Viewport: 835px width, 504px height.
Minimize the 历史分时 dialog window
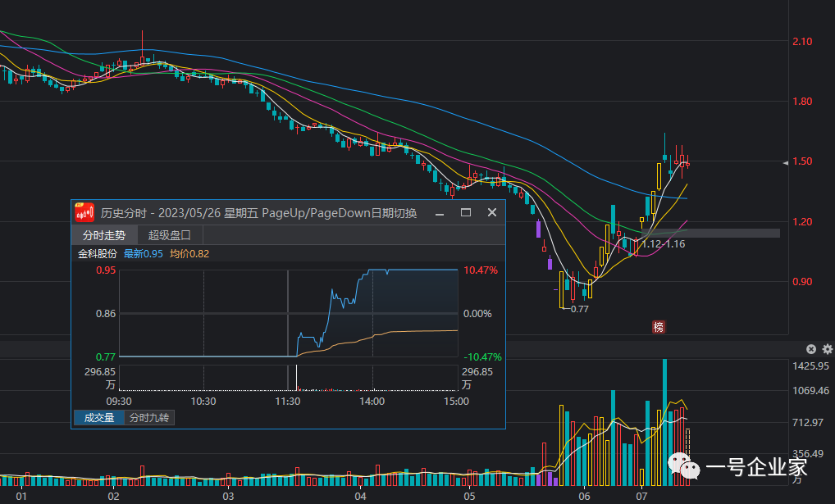pyautogui.click(x=440, y=213)
